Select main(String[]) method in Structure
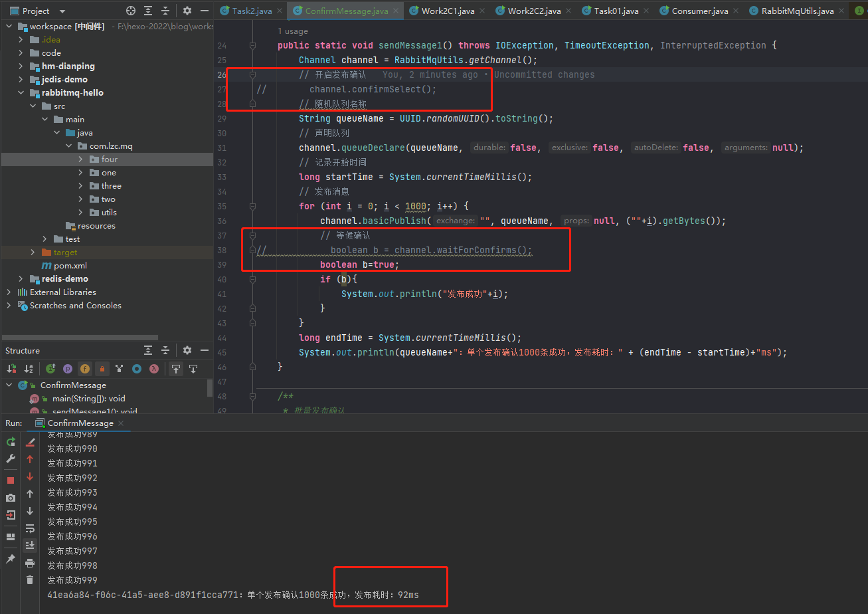The image size is (868, 614). [88, 399]
